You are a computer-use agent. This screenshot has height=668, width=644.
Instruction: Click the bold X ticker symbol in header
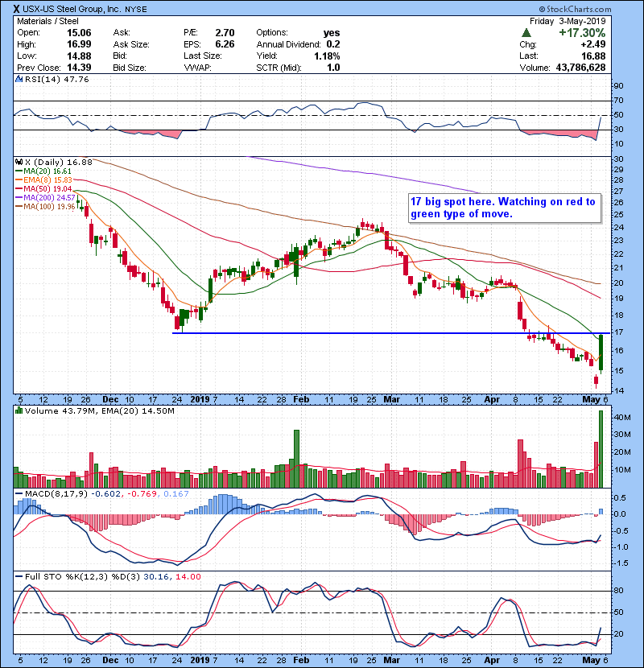coord(16,9)
